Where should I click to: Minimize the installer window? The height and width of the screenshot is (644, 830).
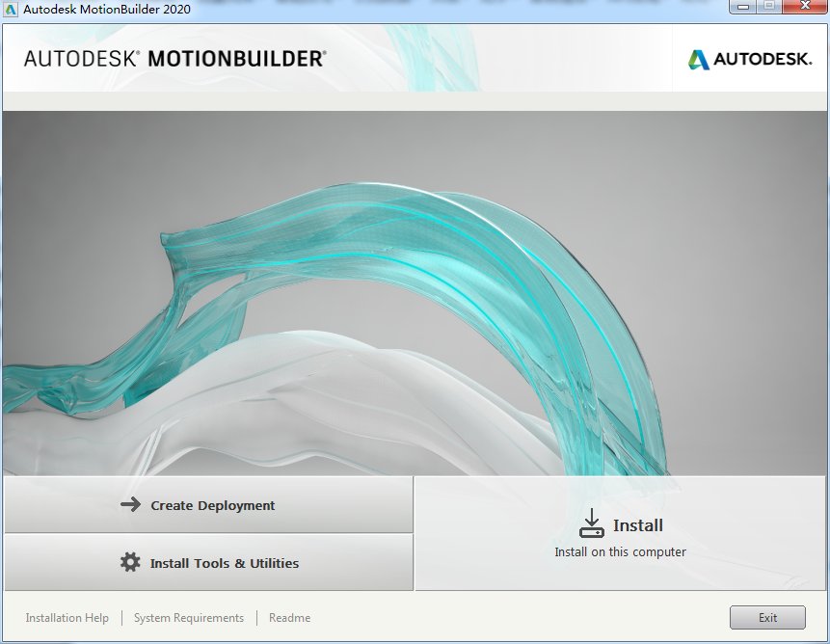pos(743,7)
